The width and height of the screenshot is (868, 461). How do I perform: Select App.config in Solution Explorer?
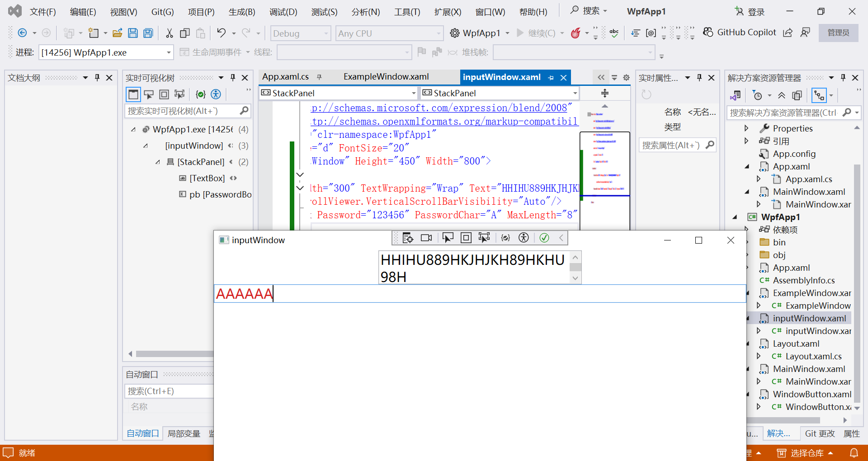click(794, 154)
